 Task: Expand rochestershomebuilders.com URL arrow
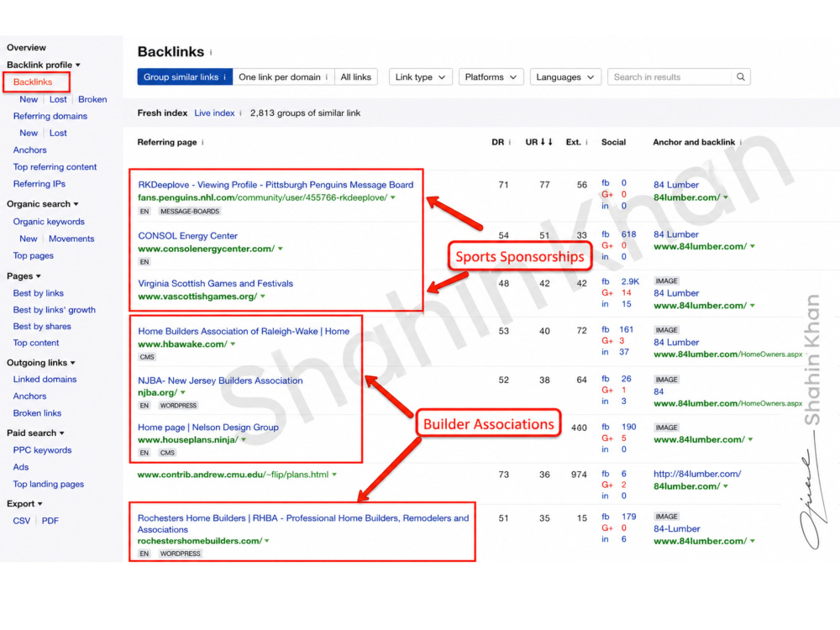coord(267,541)
